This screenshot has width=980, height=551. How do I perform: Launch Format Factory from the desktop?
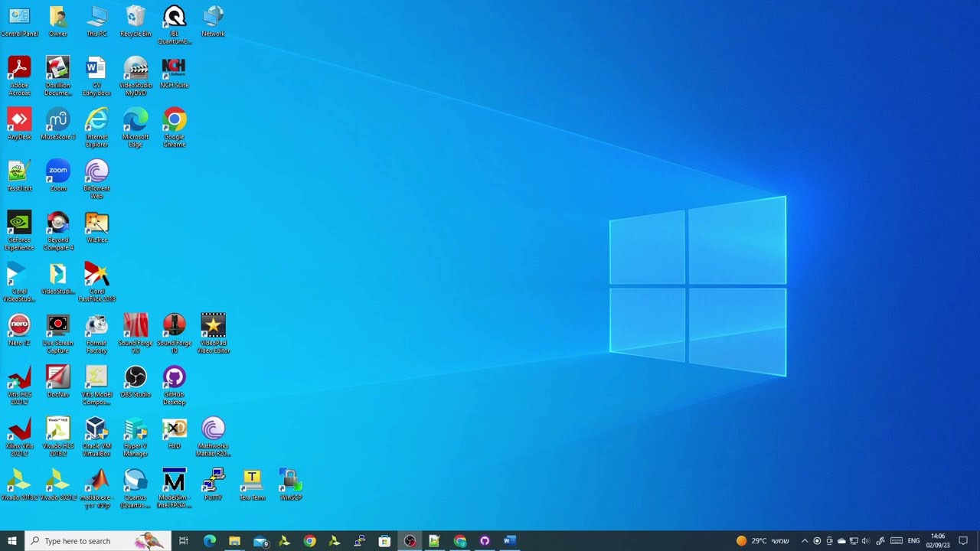[x=96, y=334]
